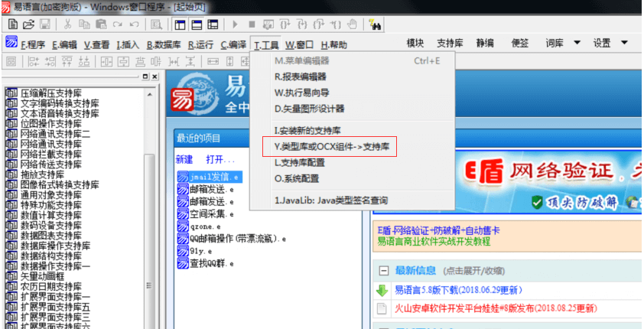Click the Cut scissors icon
This screenshot has height=329, width=644.
68,24
